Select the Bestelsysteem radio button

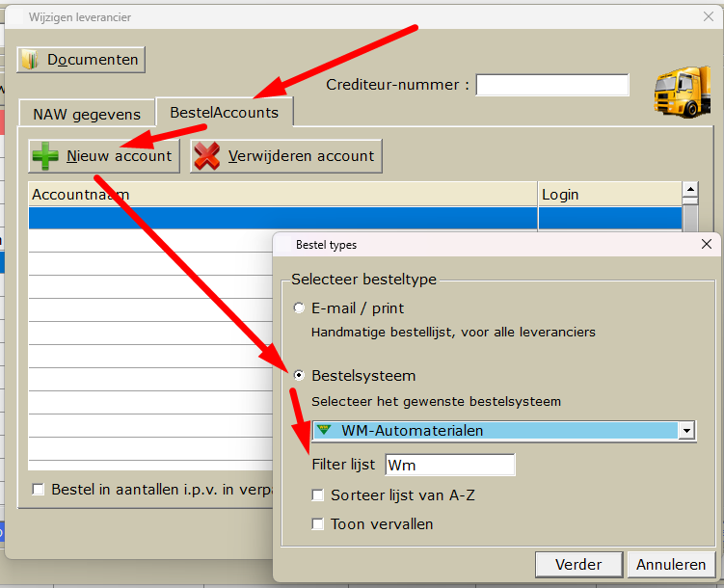pos(300,375)
